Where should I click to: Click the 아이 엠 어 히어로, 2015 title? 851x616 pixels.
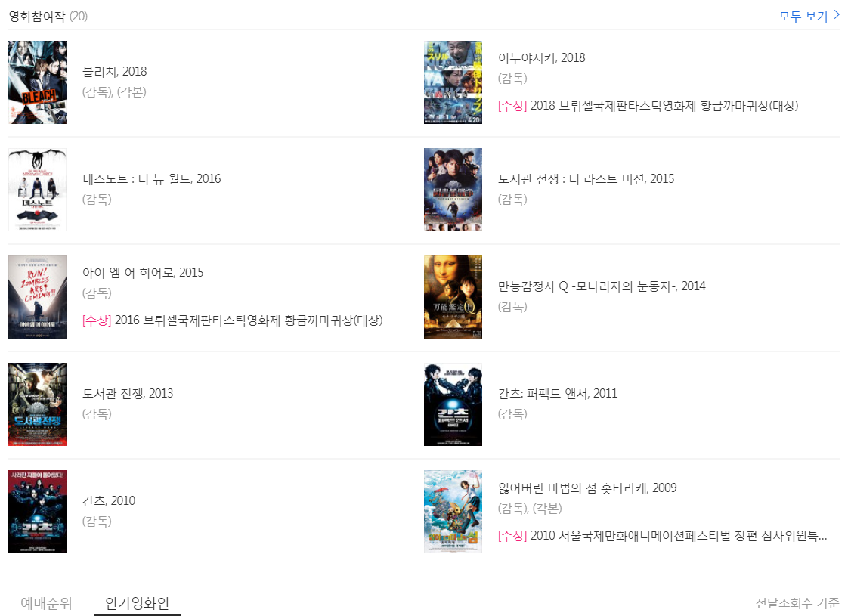[143, 272]
